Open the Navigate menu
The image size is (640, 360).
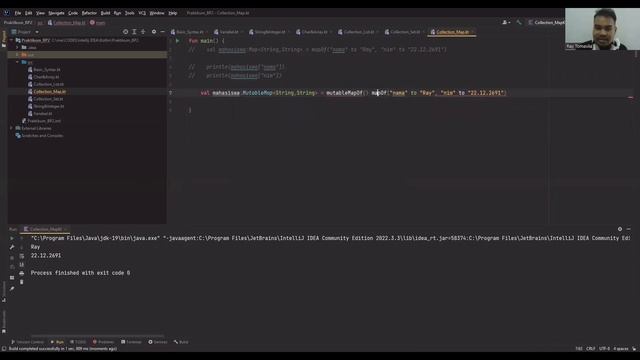click(x=56, y=13)
